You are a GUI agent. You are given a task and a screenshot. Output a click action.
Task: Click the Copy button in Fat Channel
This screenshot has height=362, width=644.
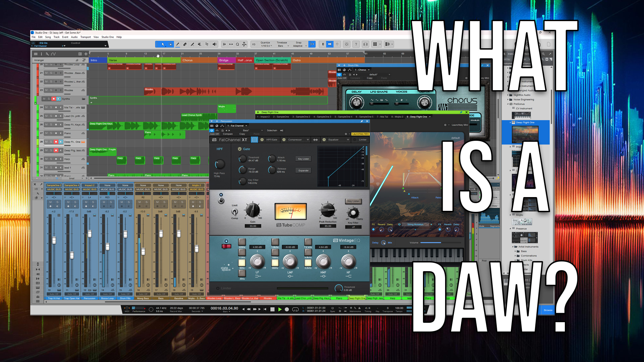point(242,134)
